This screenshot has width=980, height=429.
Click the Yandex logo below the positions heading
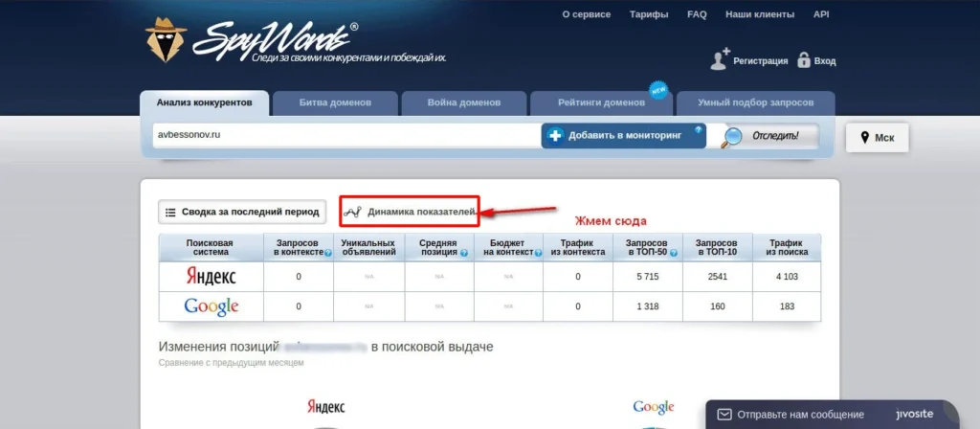(325, 408)
